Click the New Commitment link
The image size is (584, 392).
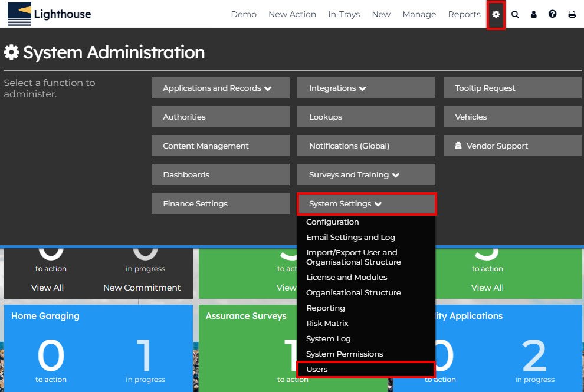click(142, 288)
